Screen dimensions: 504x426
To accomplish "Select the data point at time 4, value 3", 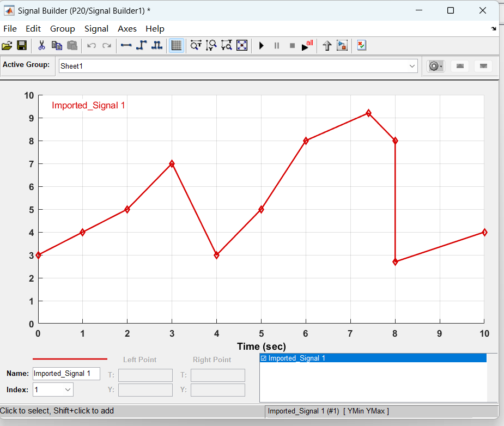I will point(217,255).
